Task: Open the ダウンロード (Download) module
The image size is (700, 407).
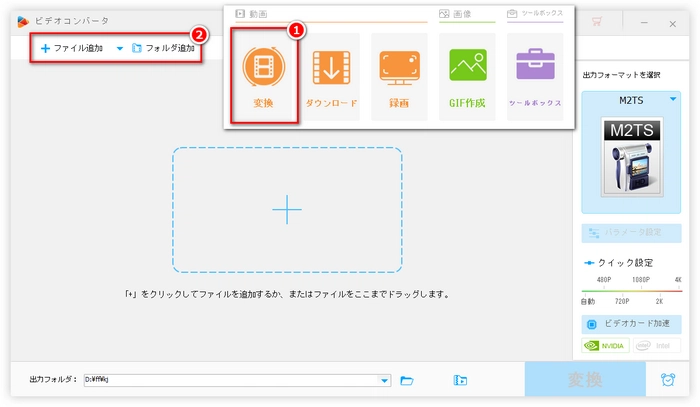Action: (329, 76)
